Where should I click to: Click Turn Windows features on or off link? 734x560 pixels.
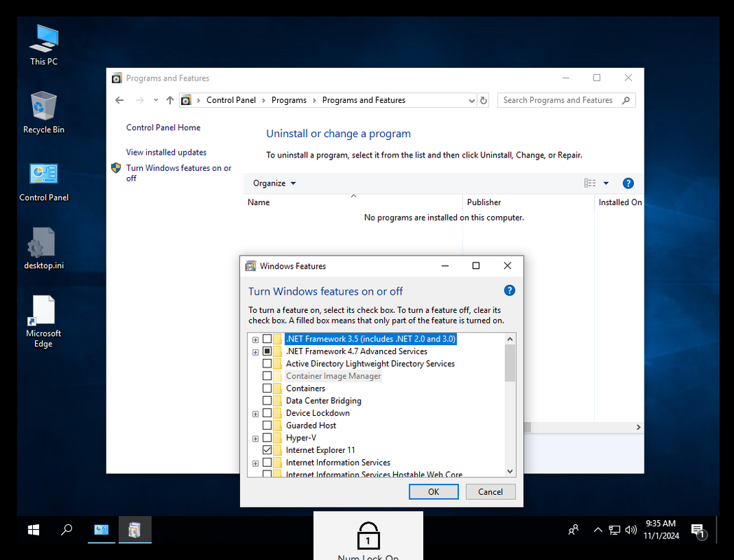178,173
